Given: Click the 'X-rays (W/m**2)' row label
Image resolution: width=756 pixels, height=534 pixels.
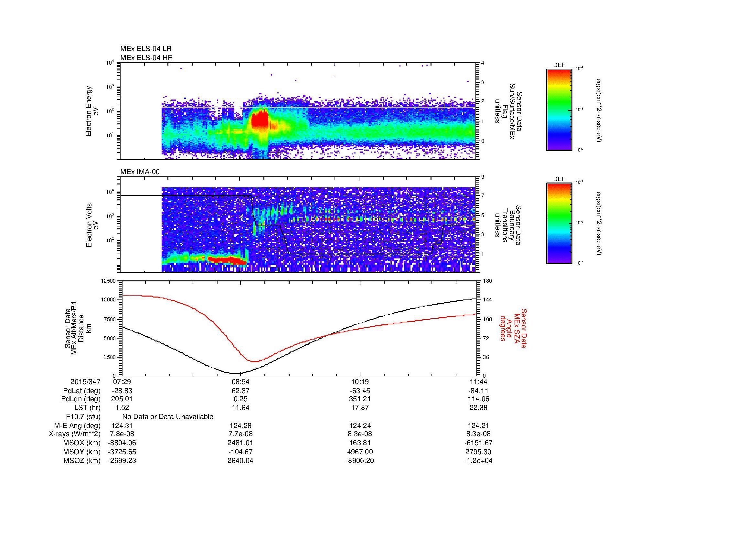Looking at the screenshot, I should click(75, 434).
